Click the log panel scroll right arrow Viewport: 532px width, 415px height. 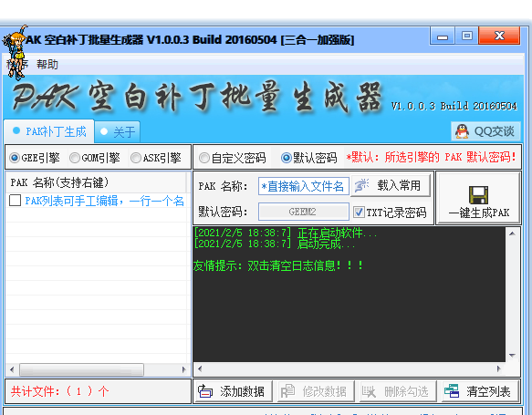499,368
